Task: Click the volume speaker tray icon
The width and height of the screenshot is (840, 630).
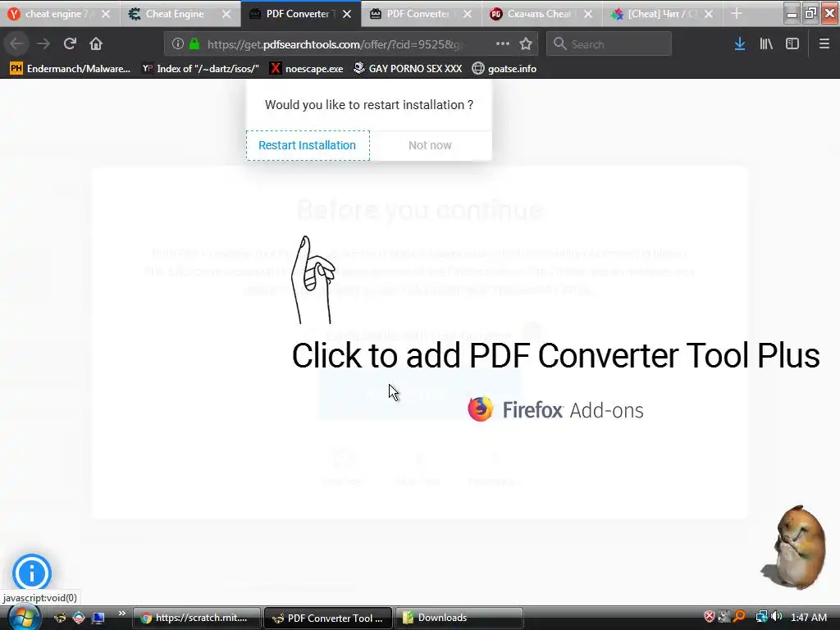Action: click(777, 617)
